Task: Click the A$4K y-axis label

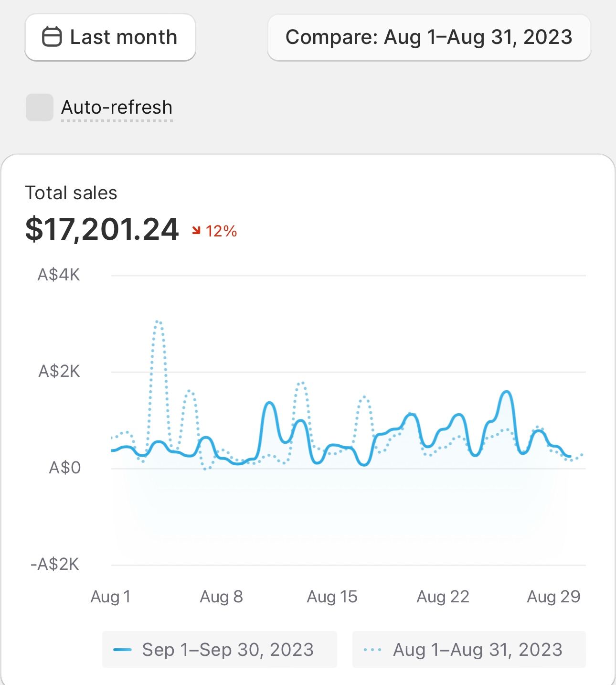Action: coord(59,275)
